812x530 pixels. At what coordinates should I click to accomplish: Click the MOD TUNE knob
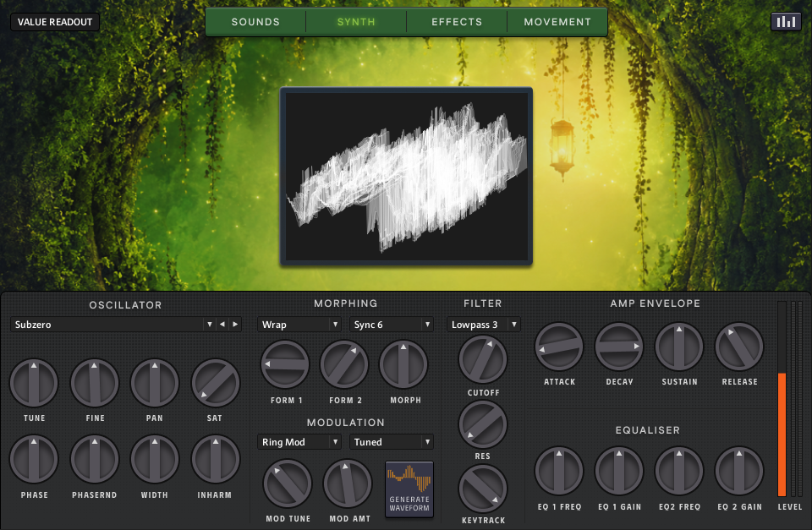coord(288,484)
